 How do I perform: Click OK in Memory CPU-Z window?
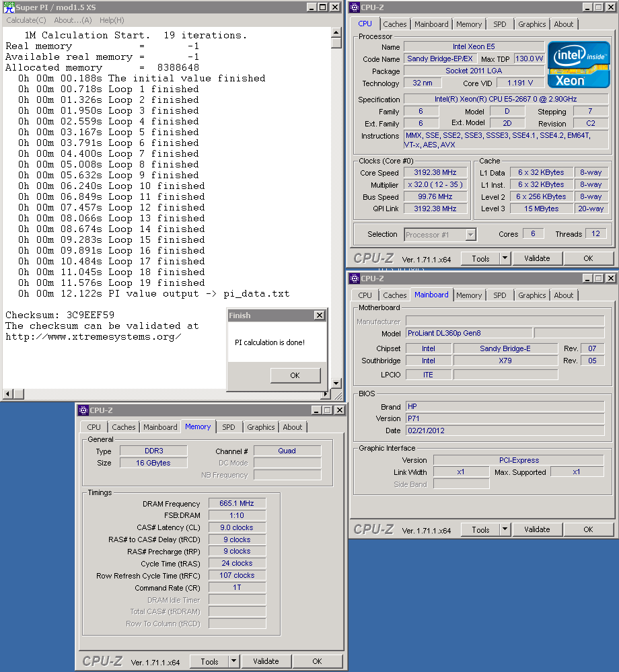tap(317, 662)
